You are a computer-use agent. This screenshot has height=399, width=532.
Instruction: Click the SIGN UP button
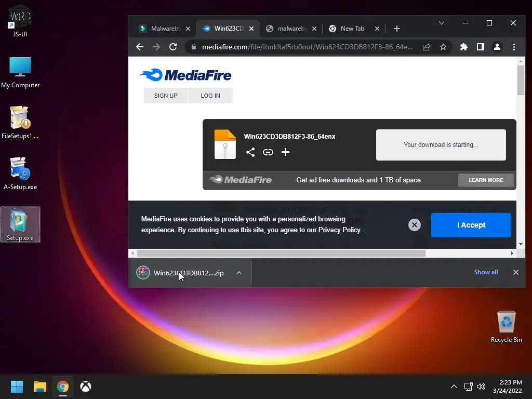[166, 96]
